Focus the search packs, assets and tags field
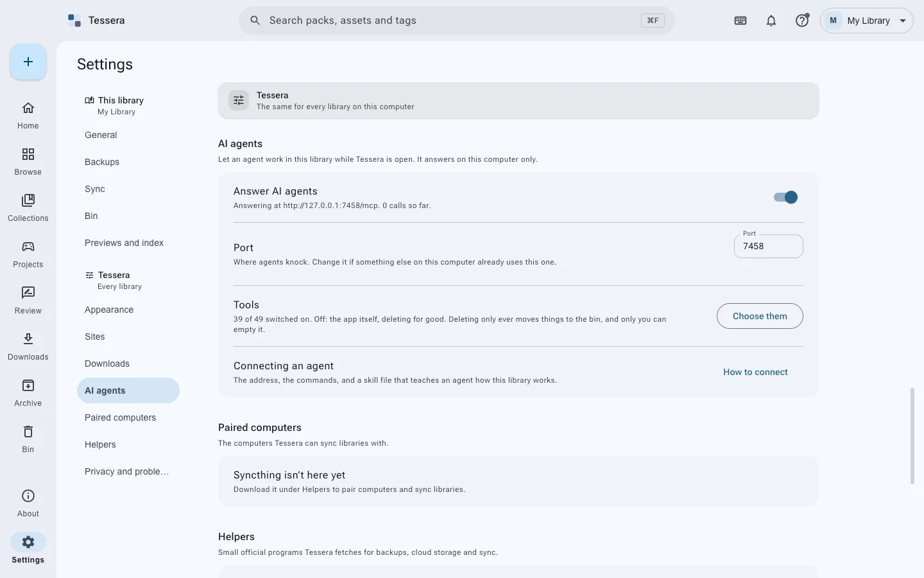This screenshot has width=924, height=578. (457, 21)
